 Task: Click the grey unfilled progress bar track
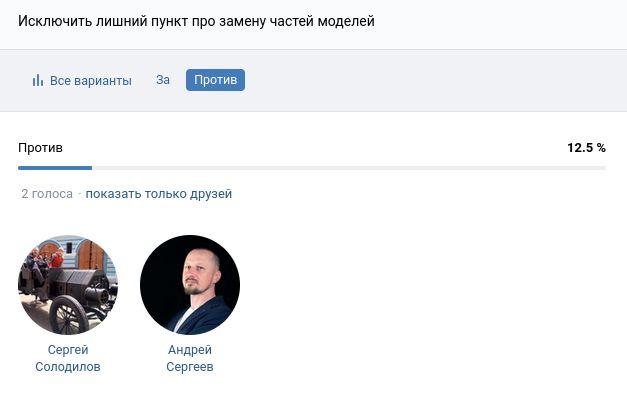coord(350,168)
